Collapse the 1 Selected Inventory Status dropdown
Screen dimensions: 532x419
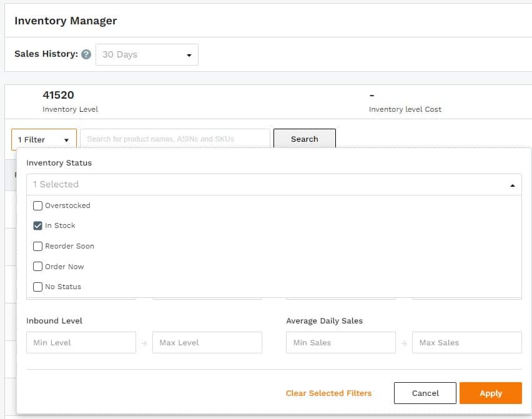tap(273, 185)
